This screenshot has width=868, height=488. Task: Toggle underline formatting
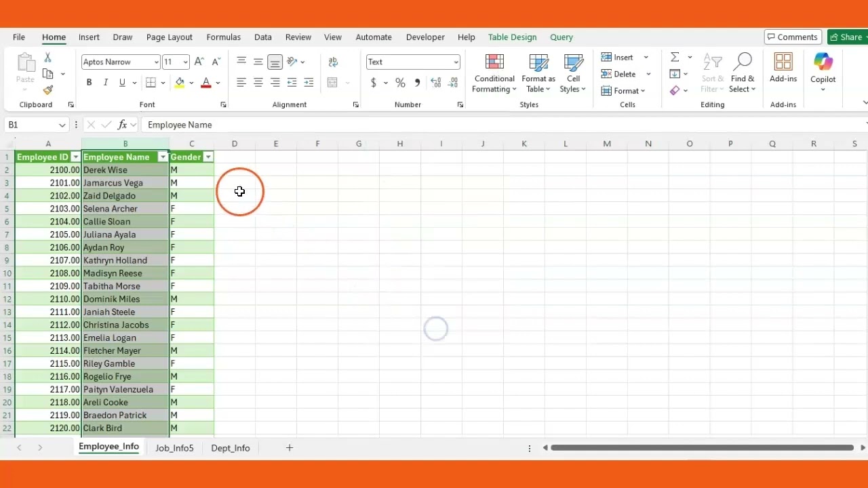(122, 83)
